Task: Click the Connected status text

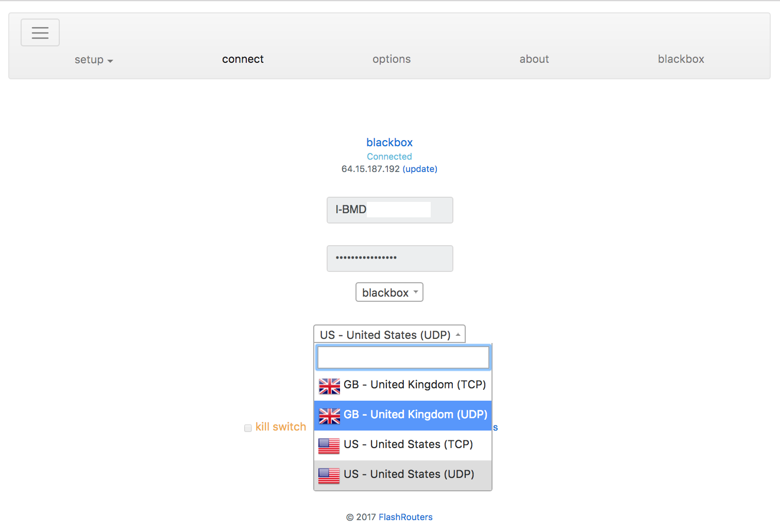Action: pyautogui.click(x=389, y=157)
